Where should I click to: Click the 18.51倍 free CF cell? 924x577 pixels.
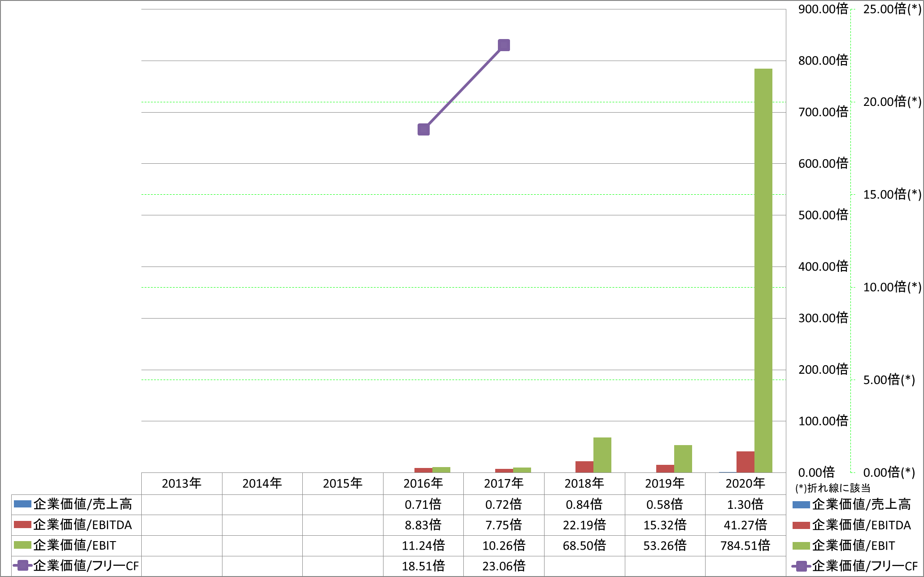click(423, 566)
